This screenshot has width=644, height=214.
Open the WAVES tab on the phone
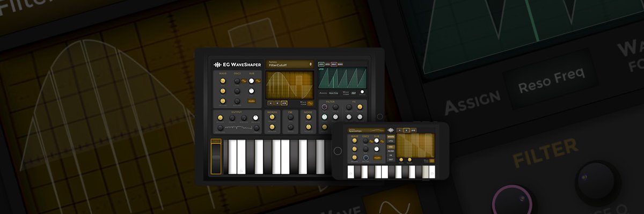pyautogui.click(x=391, y=137)
